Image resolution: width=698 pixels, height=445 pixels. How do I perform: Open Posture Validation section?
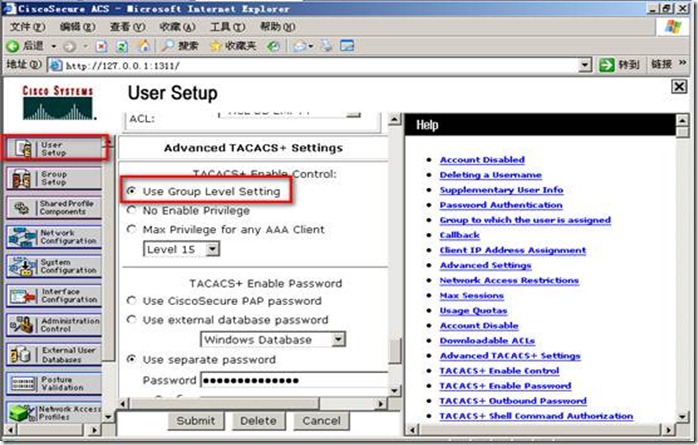[x=54, y=384]
